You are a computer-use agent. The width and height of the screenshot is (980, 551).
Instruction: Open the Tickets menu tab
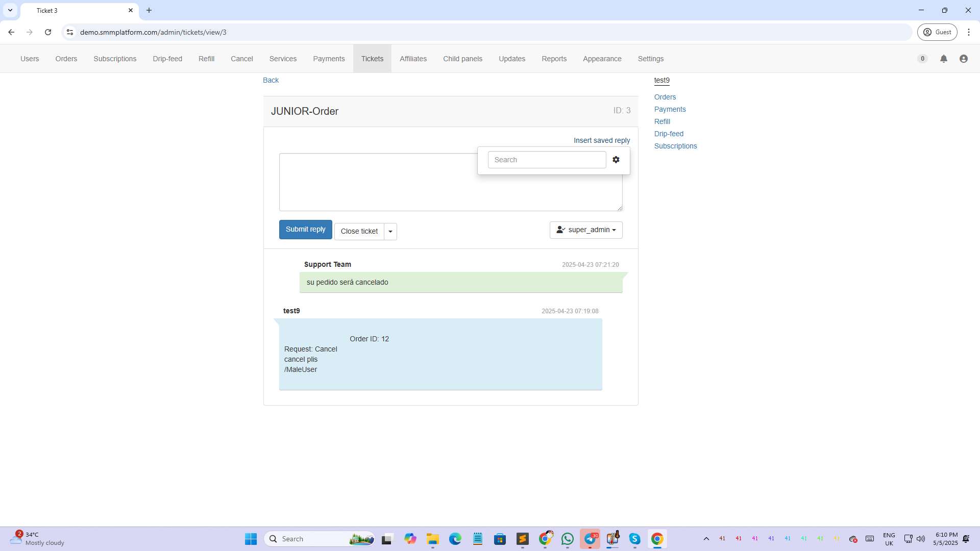point(372,59)
